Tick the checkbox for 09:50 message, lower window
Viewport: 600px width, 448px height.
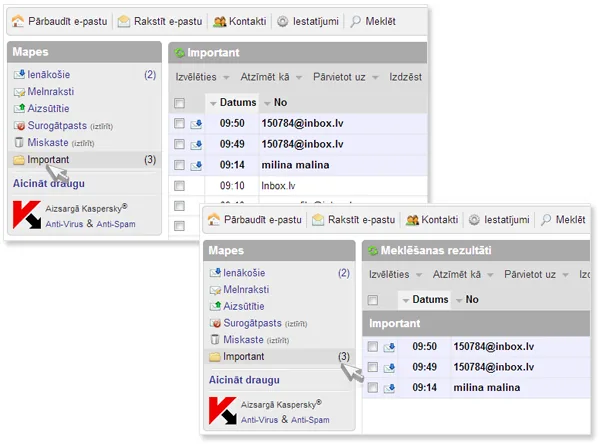(x=372, y=347)
